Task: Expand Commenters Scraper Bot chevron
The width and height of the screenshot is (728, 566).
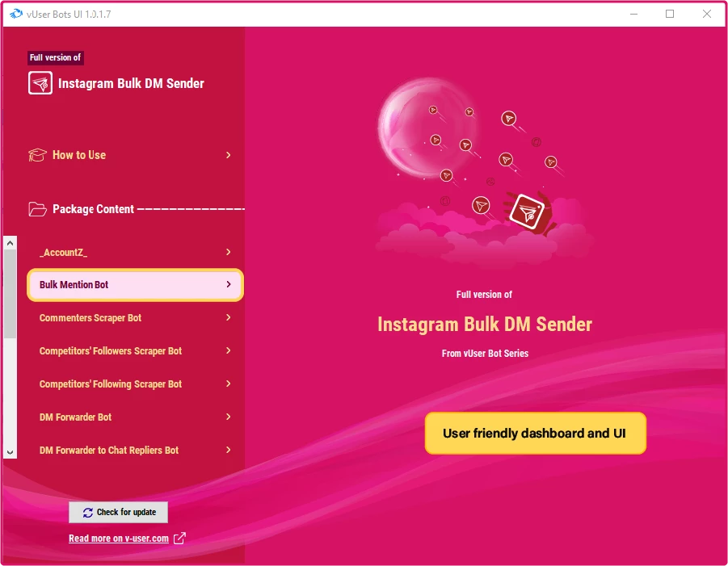Action: (229, 317)
